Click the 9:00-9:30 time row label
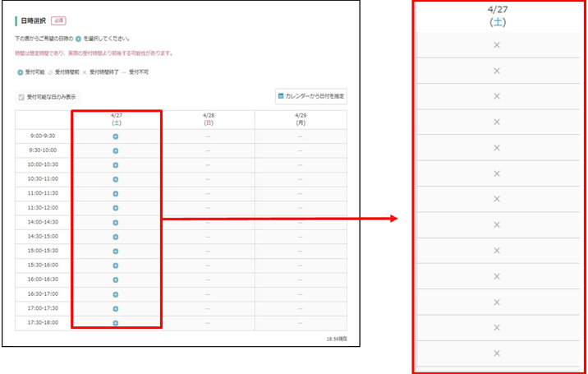 pos(43,136)
